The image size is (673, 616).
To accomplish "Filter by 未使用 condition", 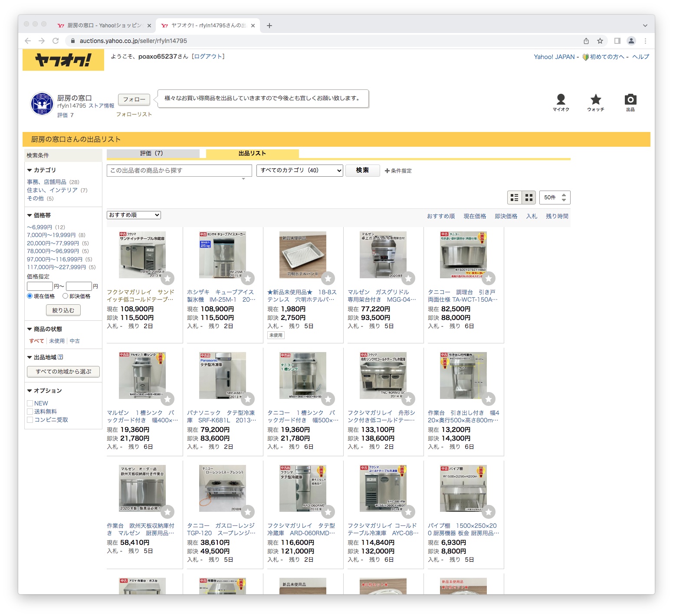I will point(57,341).
